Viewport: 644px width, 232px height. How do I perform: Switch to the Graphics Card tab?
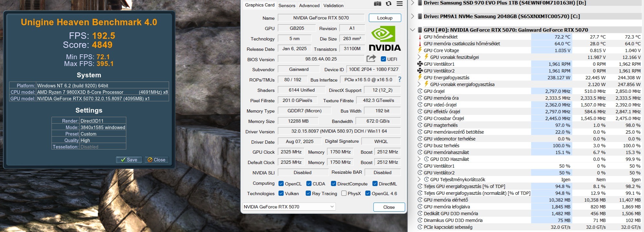[260, 5]
